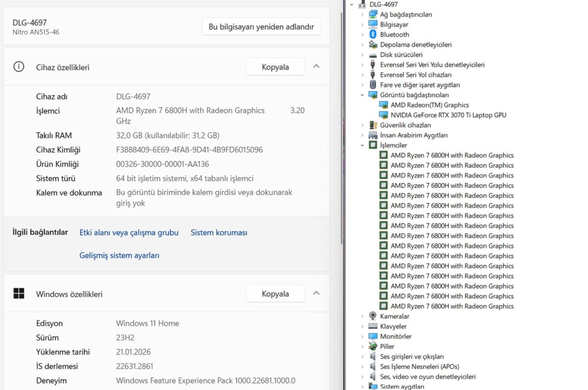Open the Sistem koruması link
The image size is (588, 390).
click(219, 233)
